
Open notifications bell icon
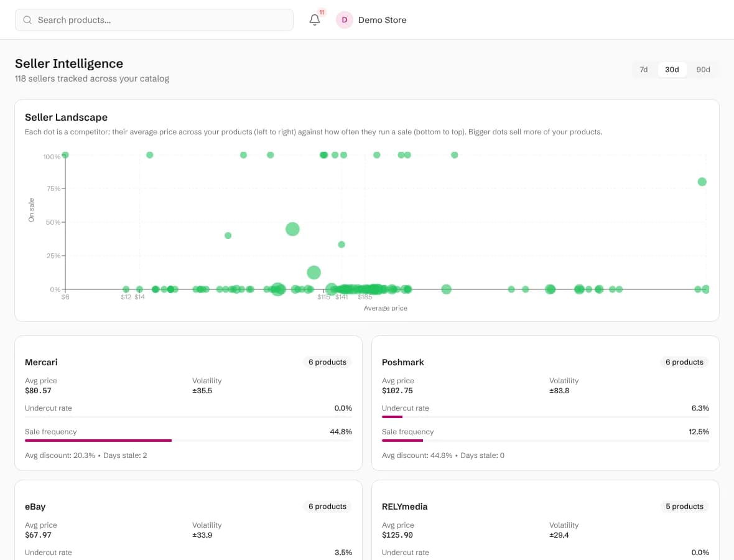coord(315,20)
